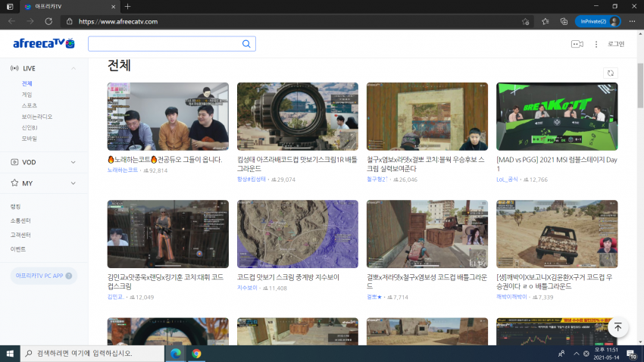Image resolution: width=644 pixels, height=362 pixels.
Task: Click 깨박이깨박이 broadcaster name
Action: [511, 297]
